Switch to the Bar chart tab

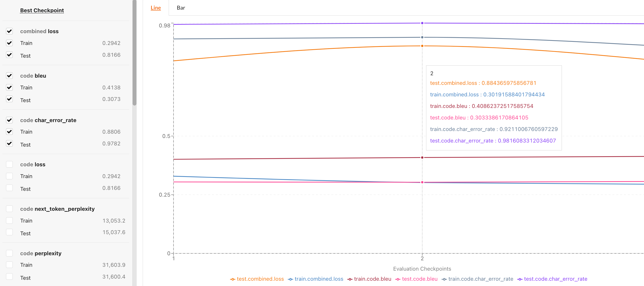(181, 8)
